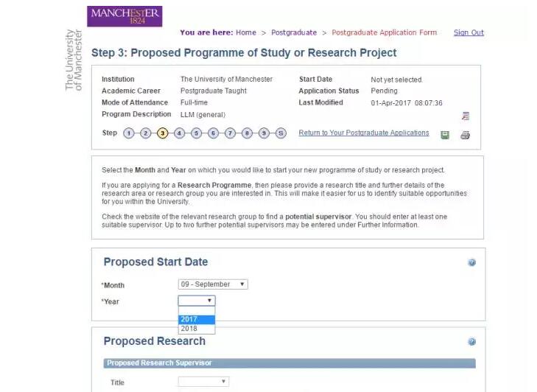Choose 2018 from the Year list
This screenshot has width=537, height=392.
[x=196, y=329]
